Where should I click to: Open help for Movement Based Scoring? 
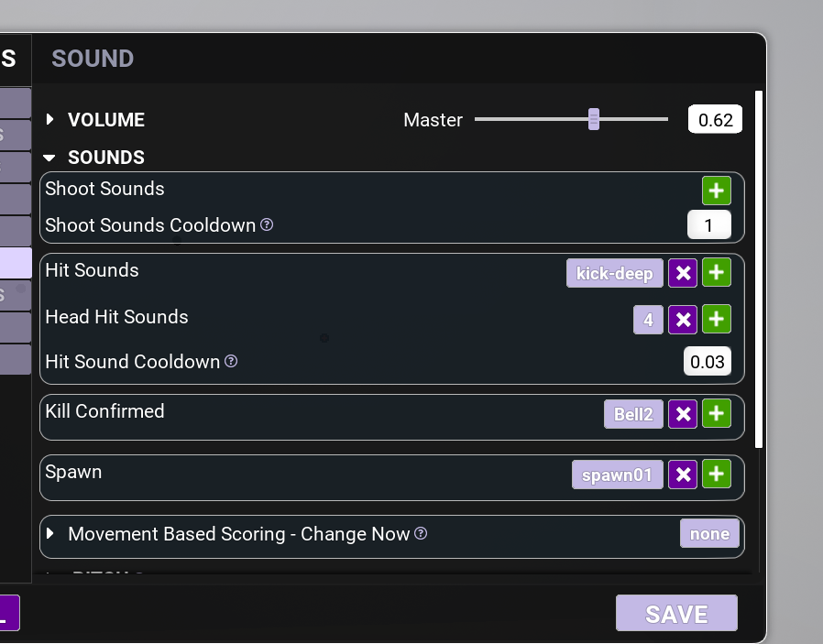[421, 533]
